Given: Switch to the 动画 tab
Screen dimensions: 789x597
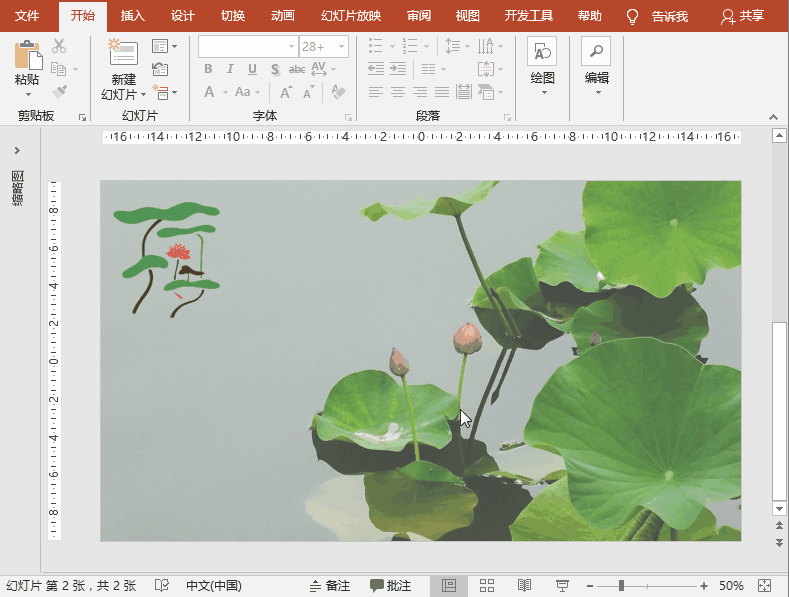Looking at the screenshot, I should pyautogui.click(x=283, y=16).
